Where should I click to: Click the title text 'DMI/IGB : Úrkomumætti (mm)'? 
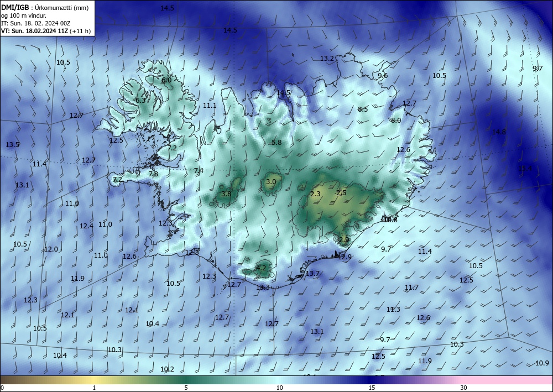click(44, 7)
